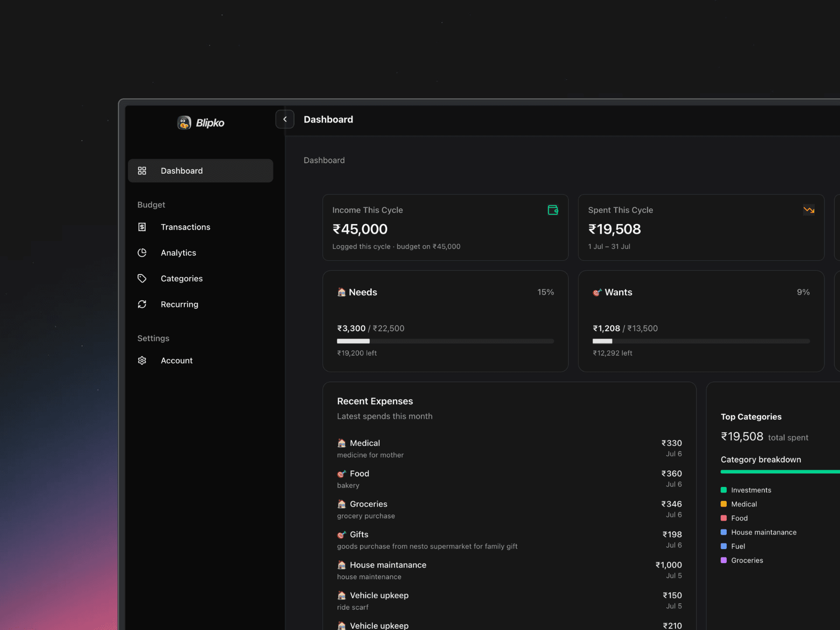Click the house icon beside ride scarf expense
The width and height of the screenshot is (840, 630).
[342, 595]
